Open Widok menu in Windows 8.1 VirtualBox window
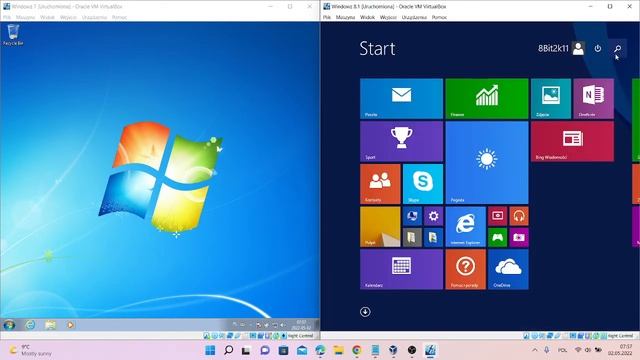This screenshot has height=360, width=640. 367,17
